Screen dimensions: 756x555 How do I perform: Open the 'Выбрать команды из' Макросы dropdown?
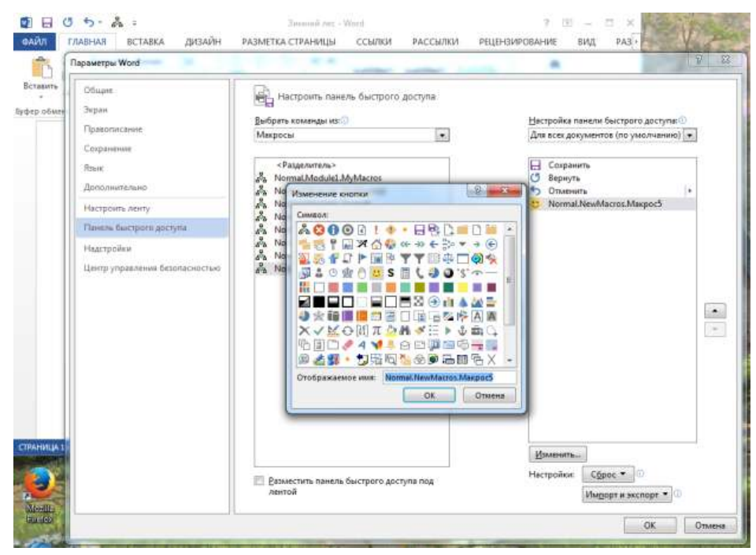[x=442, y=136]
